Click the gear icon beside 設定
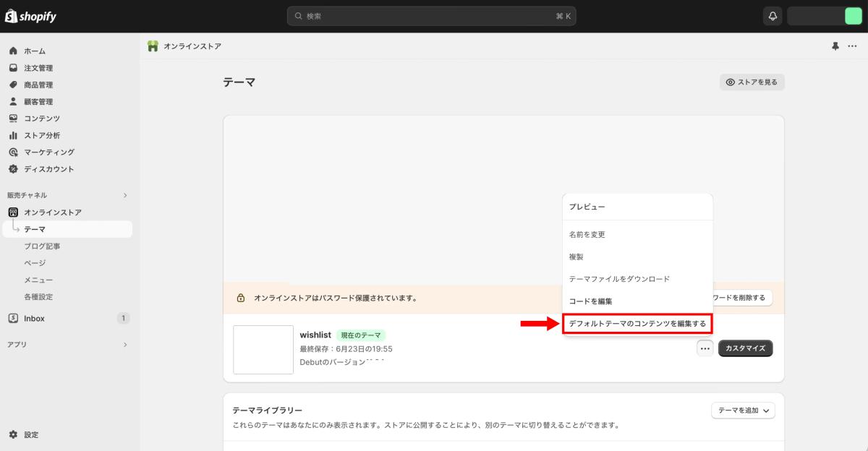 (x=13, y=435)
